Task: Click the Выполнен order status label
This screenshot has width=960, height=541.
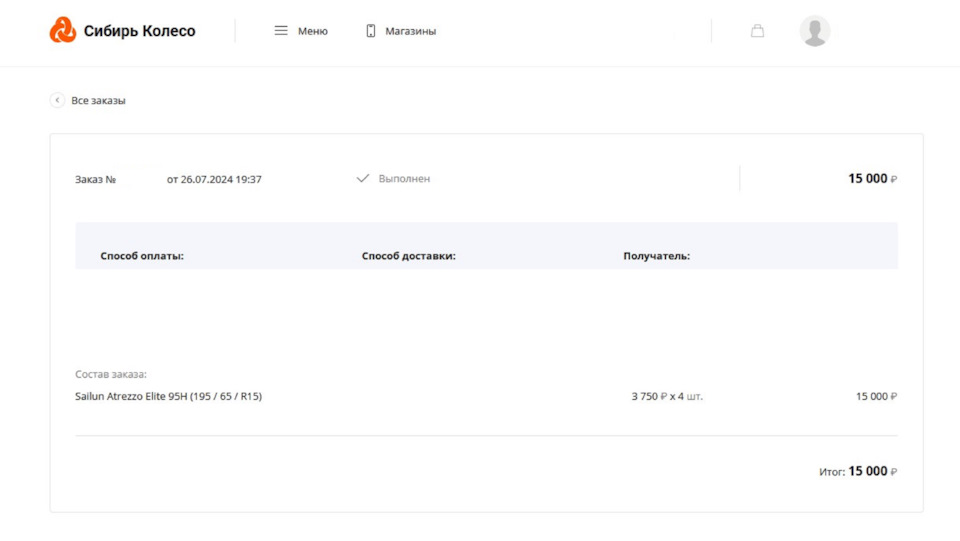Action: tap(404, 178)
